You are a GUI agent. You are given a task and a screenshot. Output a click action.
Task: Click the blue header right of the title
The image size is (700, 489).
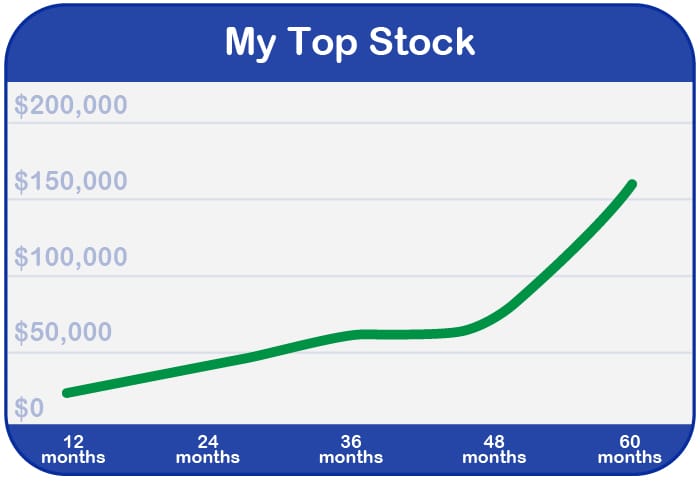pos(590,43)
